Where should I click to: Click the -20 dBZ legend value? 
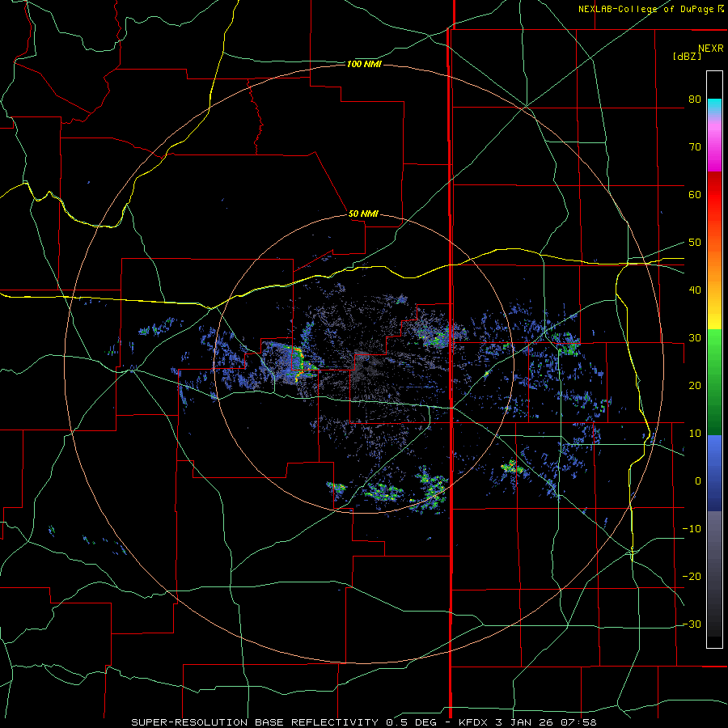click(x=692, y=577)
